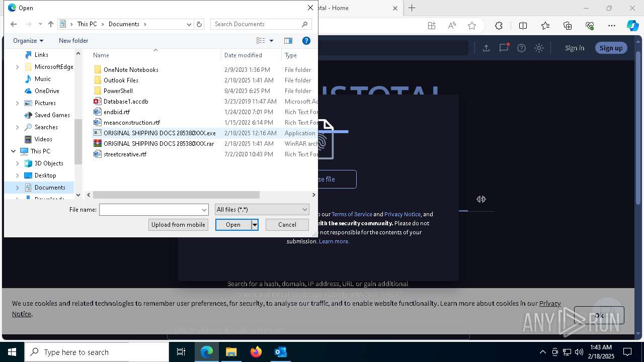Select Documents in the navigation tree

click(50, 188)
